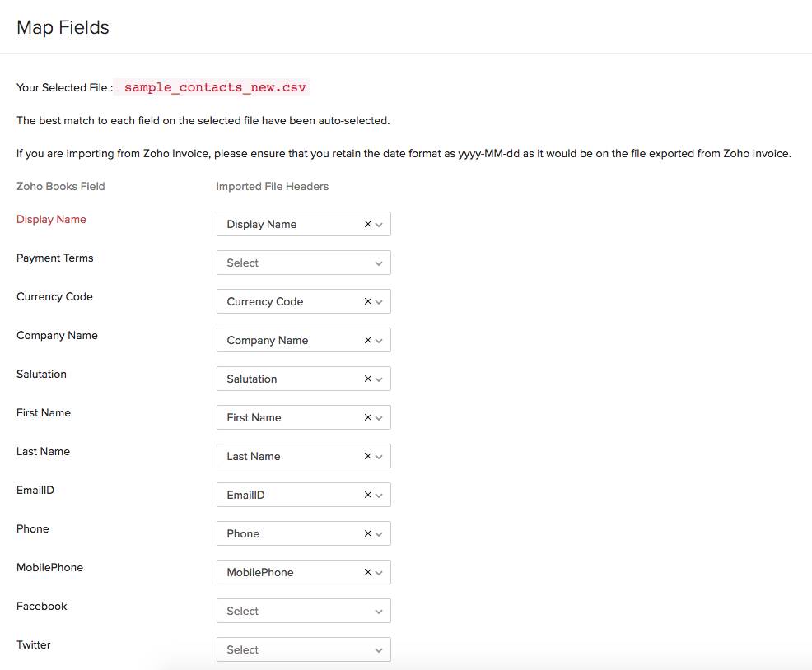812x670 pixels.
Task: Open the EmailID dropdown chevron
Action: [379, 495]
